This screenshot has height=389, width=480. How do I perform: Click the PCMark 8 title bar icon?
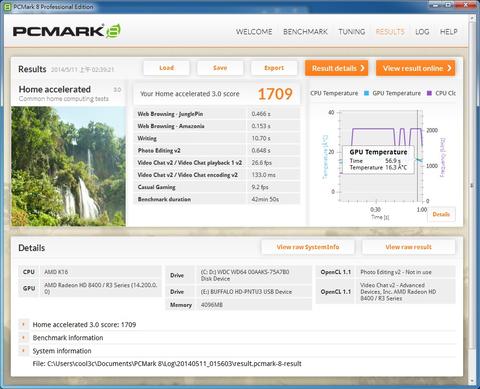pyautogui.click(x=7, y=6)
